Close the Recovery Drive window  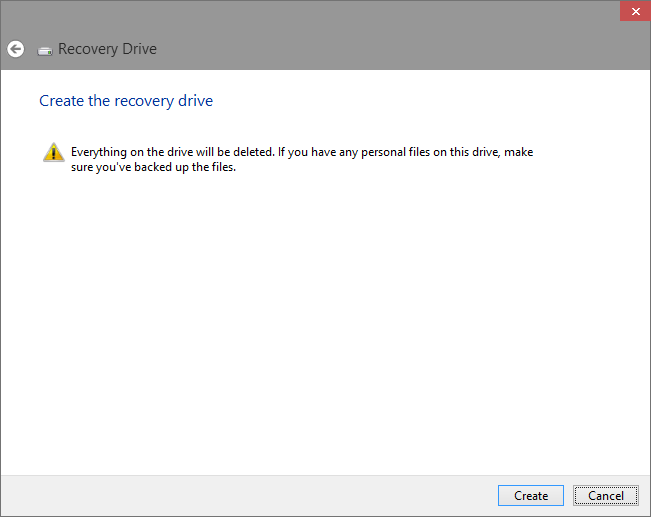coord(632,11)
